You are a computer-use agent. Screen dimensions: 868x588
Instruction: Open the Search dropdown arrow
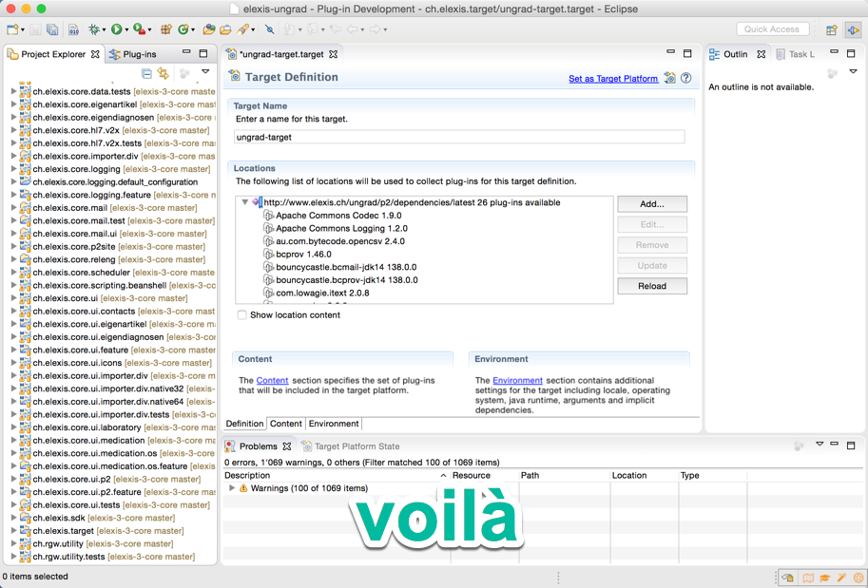[253, 29]
